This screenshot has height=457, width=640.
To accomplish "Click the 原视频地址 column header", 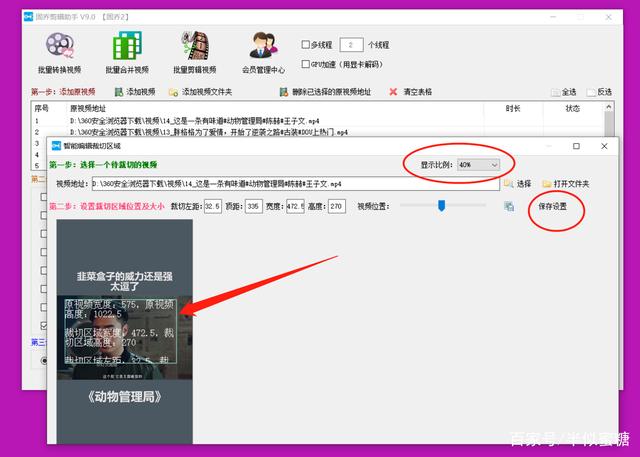I will 88,109.
